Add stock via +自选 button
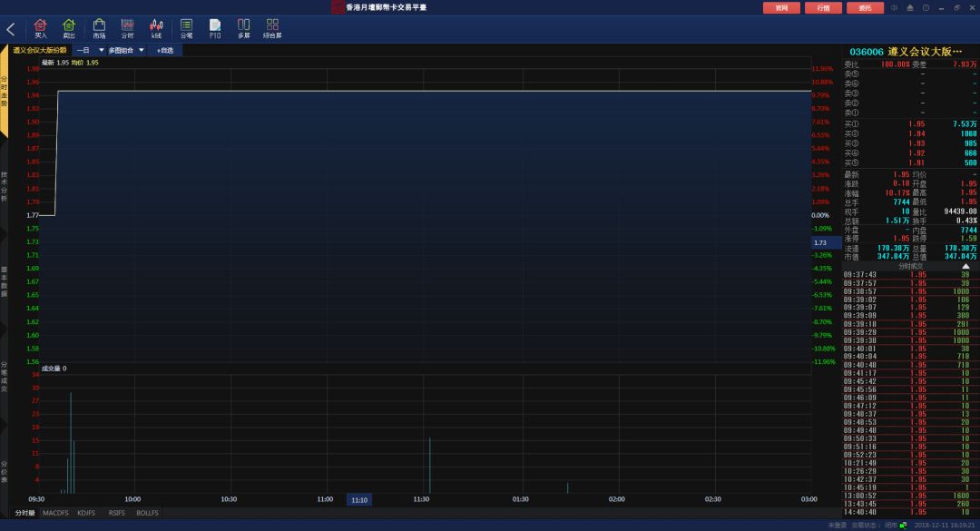 tap(165, 50)
